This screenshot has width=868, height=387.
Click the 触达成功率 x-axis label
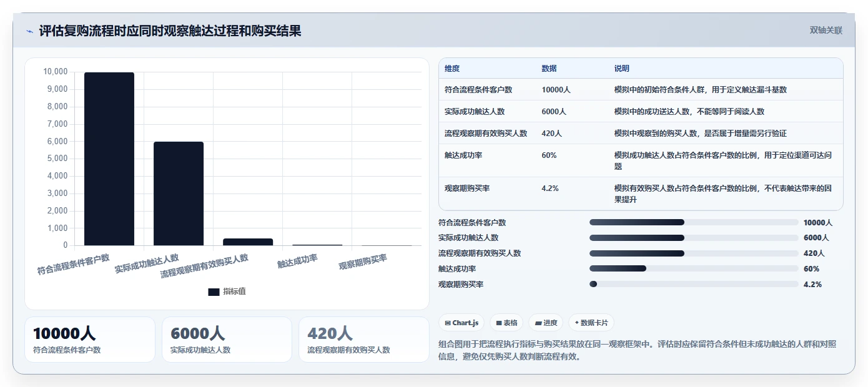tap(298, 261)
